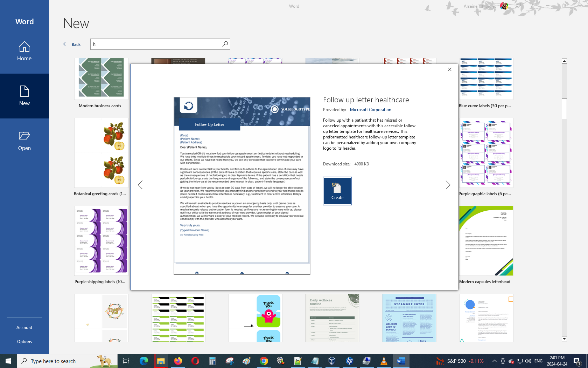Open File Explorer from the taskbar
Screen dimensions: 588x368
coord(161,361)
